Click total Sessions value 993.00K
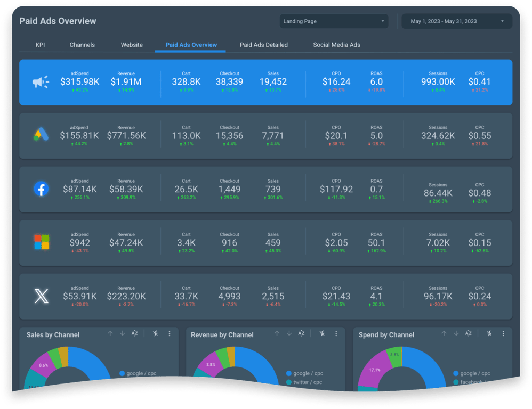Viewport: 532px width, 409px height. click(x=438, y=81)
